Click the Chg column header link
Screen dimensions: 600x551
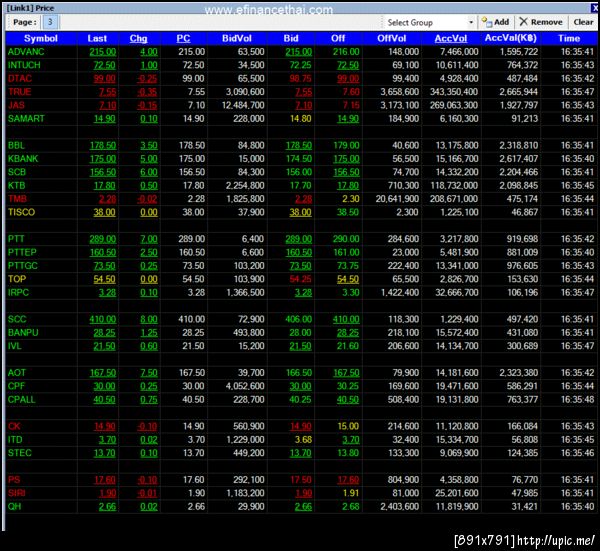click(x=138, y=38)
